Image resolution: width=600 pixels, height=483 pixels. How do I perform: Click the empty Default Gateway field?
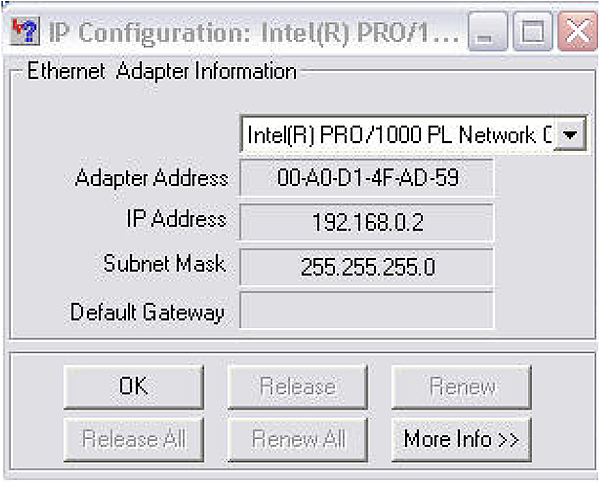click(x=367, y=310)
